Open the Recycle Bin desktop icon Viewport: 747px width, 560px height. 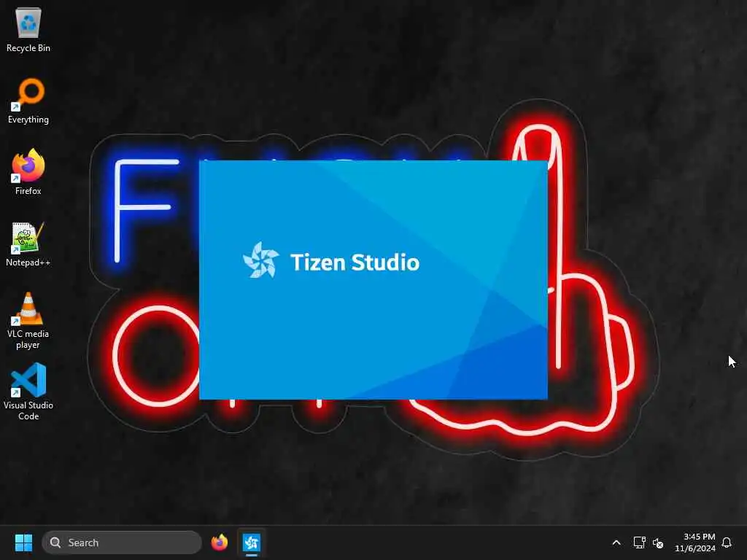pos(28,29)
